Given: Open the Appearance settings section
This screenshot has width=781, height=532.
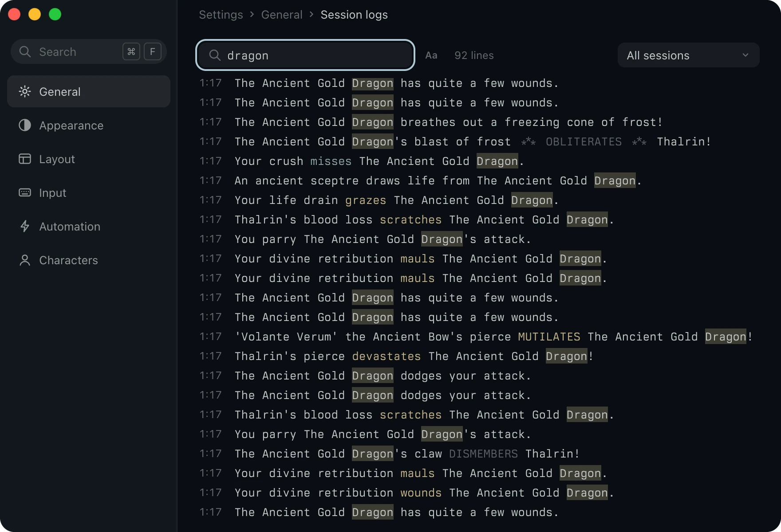Looking at the screenshot, I should click(89, 125).
